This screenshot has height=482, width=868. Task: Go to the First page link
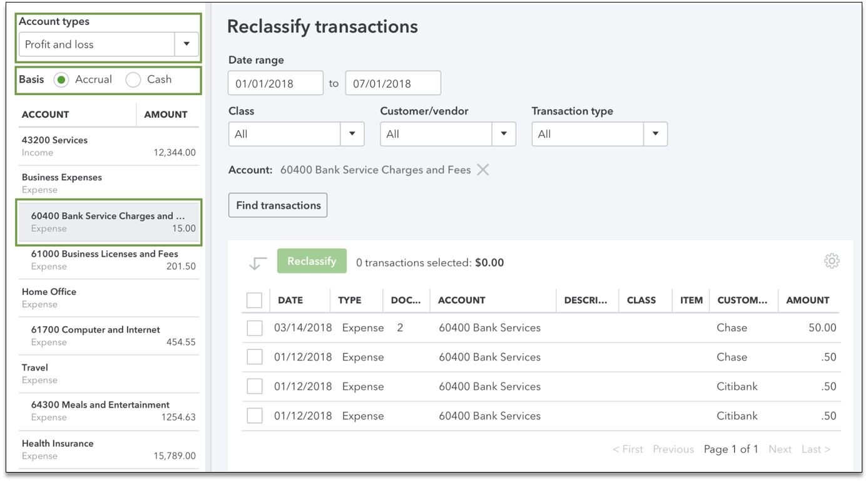click(x=628, y=449)
